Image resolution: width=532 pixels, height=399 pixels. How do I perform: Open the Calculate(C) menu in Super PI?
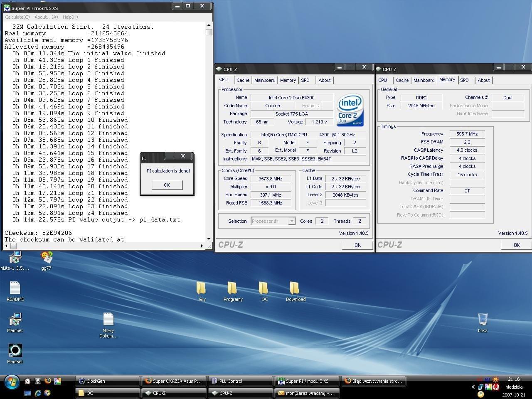tap(17, 17)
